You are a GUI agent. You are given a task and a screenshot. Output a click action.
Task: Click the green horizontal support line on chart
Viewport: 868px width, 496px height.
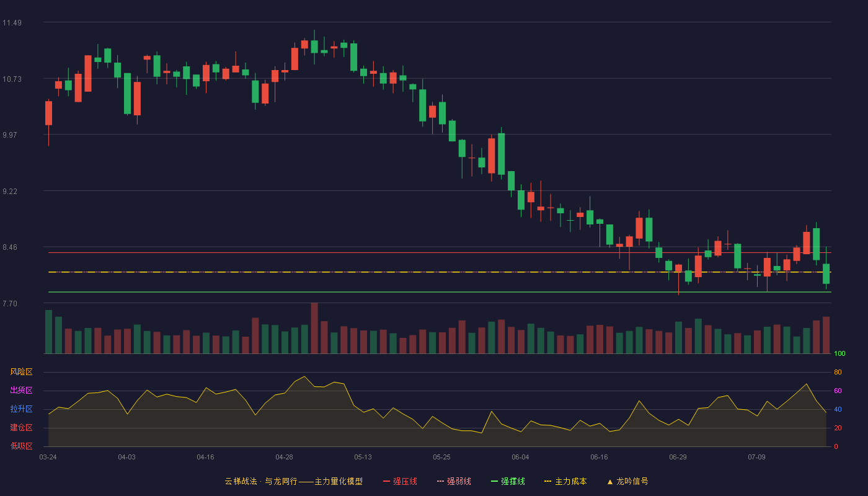coord(440,291)
